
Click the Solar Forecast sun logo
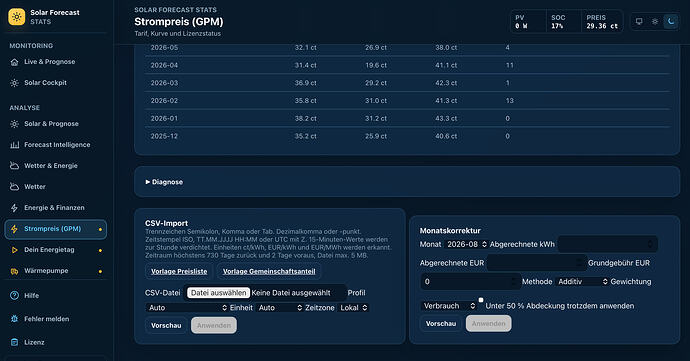pyautogui.click(x=17, y=17)
